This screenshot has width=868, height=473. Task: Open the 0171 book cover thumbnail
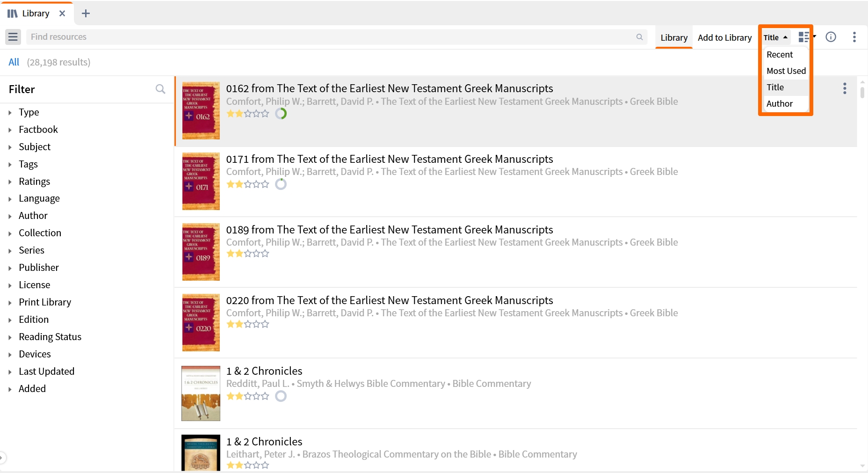[x=201, y=182]
